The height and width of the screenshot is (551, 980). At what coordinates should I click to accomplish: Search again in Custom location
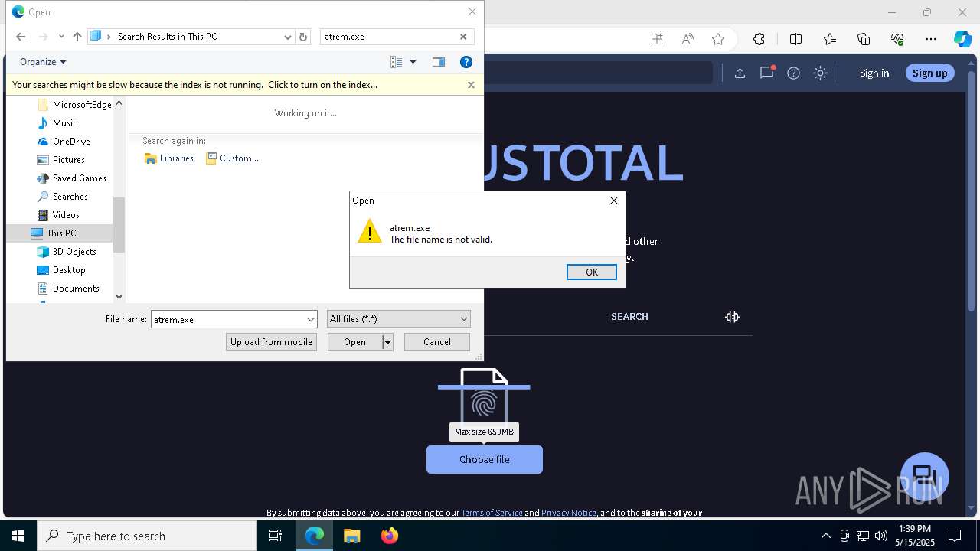pos(232,158)
